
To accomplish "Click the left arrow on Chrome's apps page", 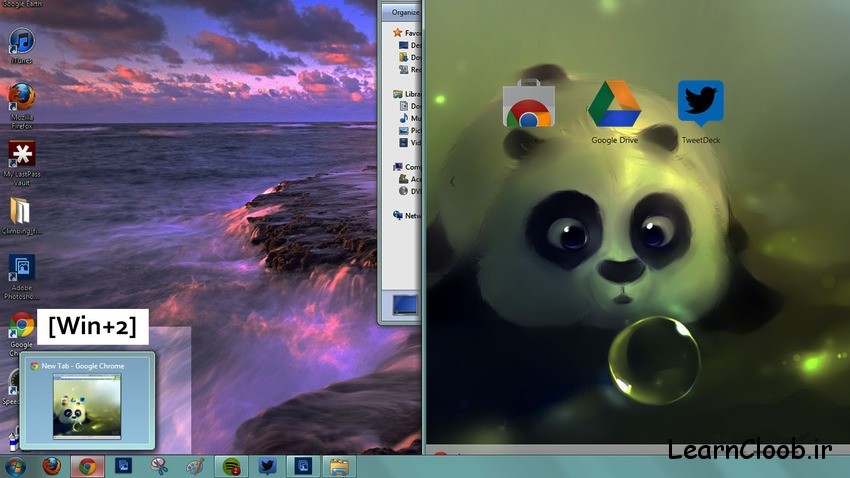I will [x=452, y=182].
